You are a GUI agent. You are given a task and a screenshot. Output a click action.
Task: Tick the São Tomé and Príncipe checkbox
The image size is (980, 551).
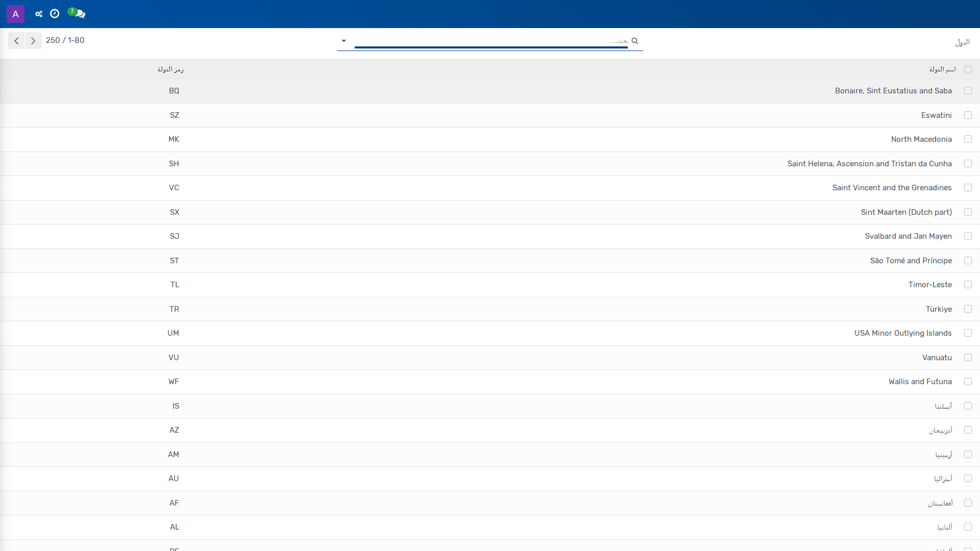pyautogui.click(x=968, y=261)
